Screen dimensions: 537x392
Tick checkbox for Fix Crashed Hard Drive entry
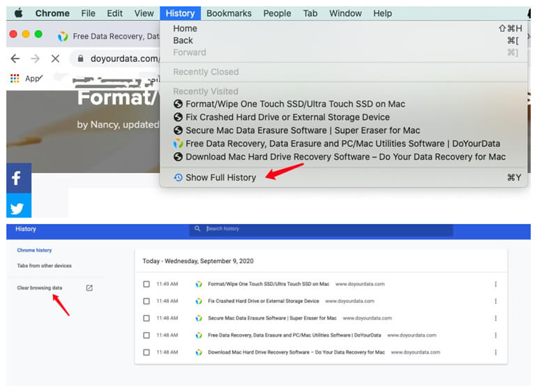(x=146, y=301)
